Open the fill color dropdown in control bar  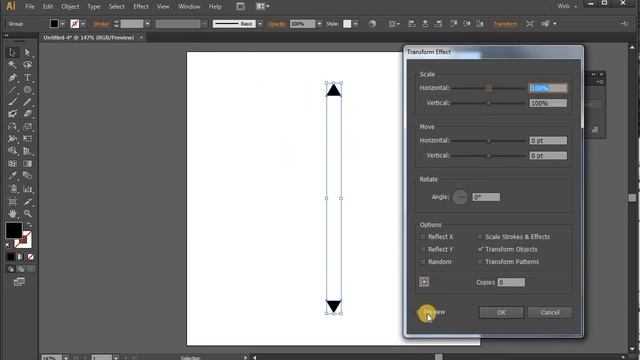coord(62,24)
